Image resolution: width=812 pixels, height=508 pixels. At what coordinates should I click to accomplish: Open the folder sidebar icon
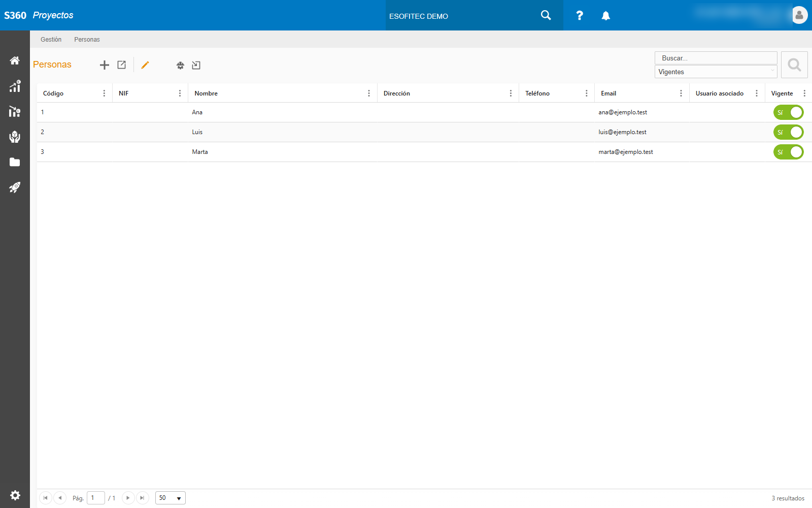click(x=15, y=162)
